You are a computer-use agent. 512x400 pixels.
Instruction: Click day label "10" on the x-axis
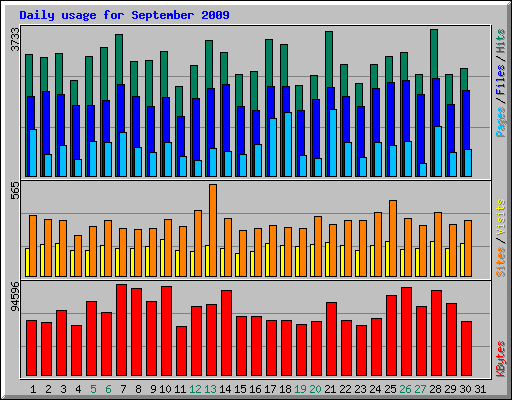point(165,389)
